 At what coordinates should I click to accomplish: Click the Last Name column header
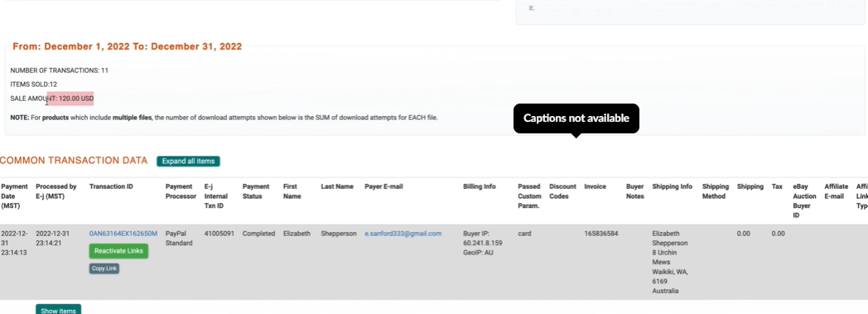[x=337, y=186]
